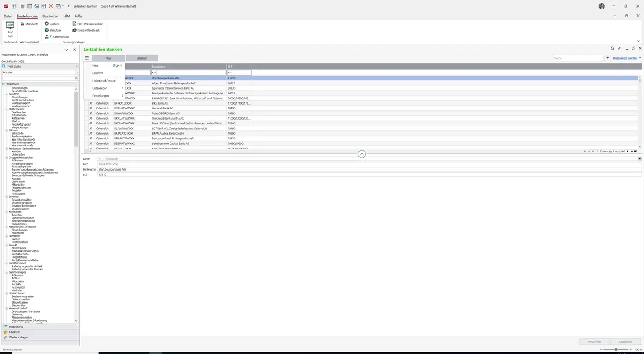Screen dimensions: 644x354
Task: Click the Suche input field
Action: 579,58
